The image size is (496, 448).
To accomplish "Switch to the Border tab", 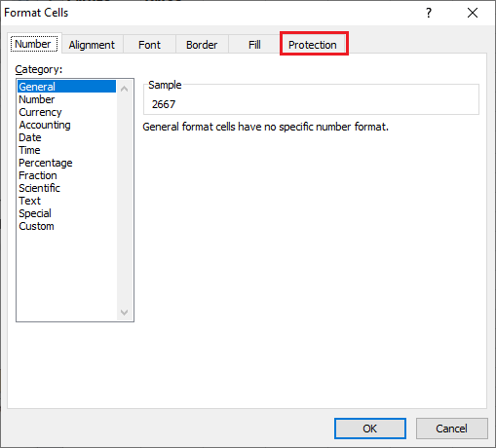I will [x=202, y=45].
